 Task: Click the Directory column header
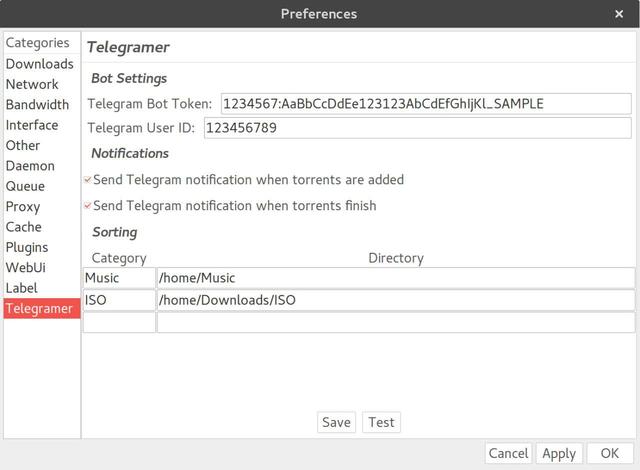[x=396, y=258]
